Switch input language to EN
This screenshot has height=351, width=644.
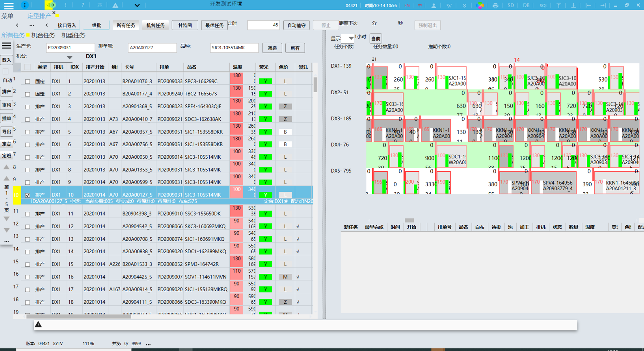[x=407, y=6]
